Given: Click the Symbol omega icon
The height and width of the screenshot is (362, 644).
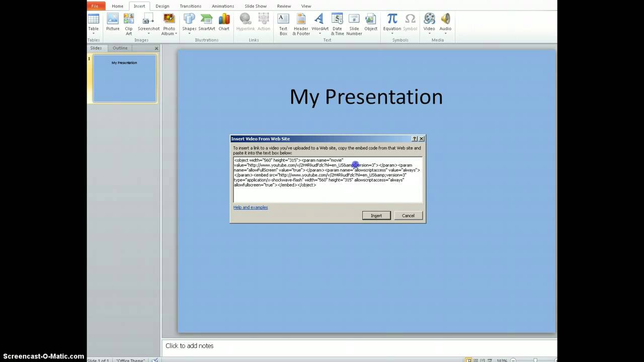Looking at the screenshot, I should [x=410, y=19].
